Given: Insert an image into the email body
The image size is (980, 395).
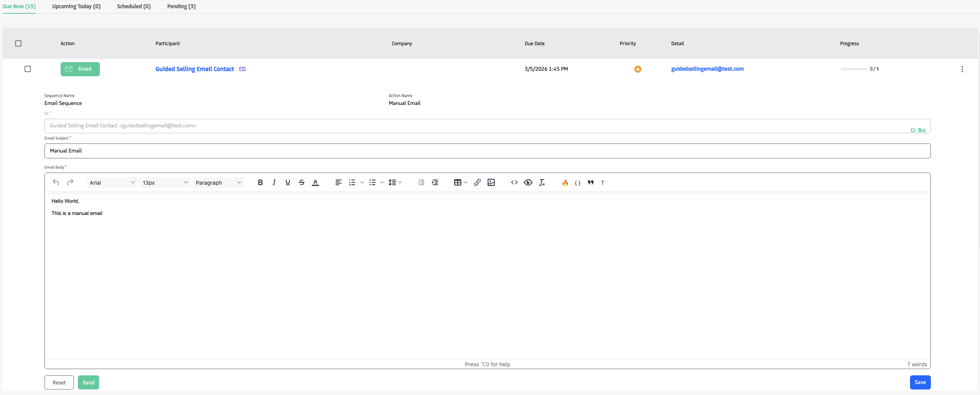Looking at the screenshot, I should click(x=491, y=182).
